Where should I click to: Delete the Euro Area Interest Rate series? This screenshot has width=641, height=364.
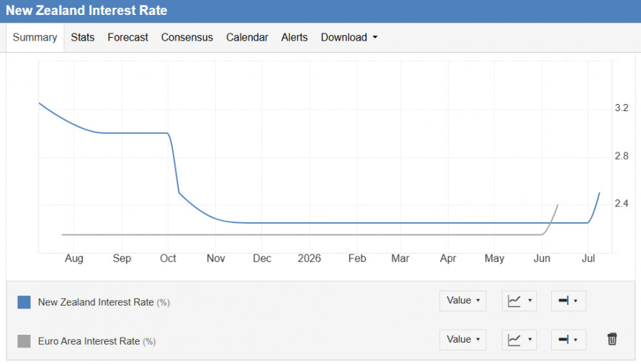click(612, 339)
